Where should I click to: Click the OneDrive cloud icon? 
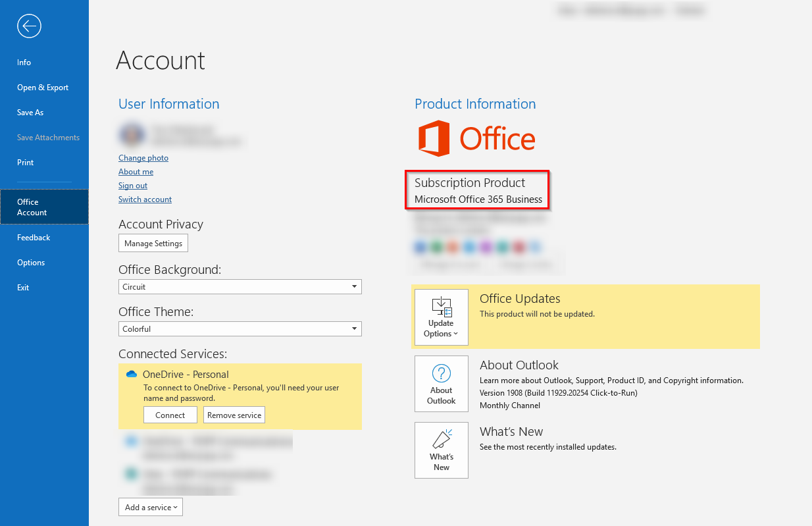pyautogui.click(x=131, y=373)
